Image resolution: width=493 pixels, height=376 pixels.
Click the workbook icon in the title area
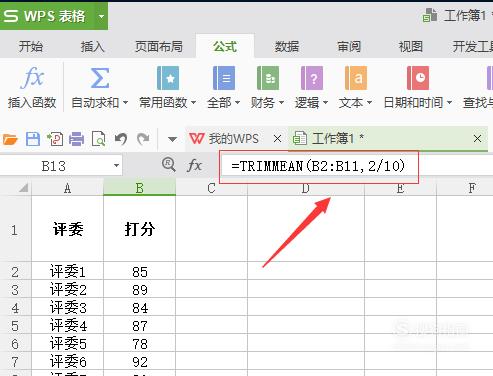(430, 15)
